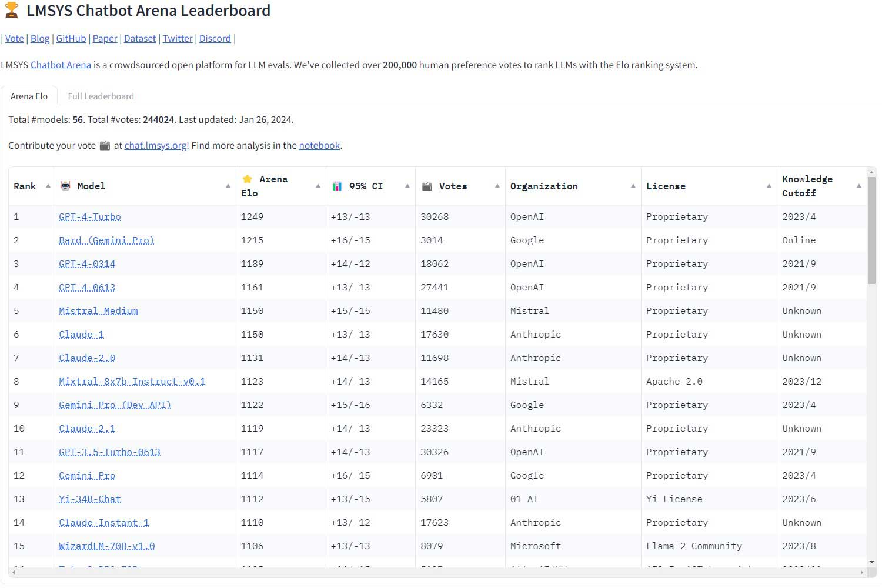Sort by Votes column arrow
882x588 pixels.
tap(497, 186)
